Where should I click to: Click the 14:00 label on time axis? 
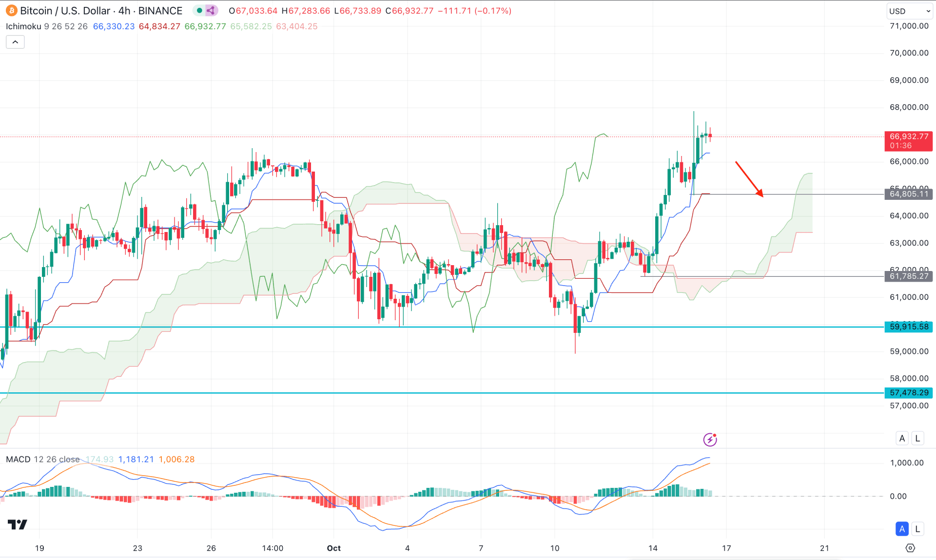point(273,548)
